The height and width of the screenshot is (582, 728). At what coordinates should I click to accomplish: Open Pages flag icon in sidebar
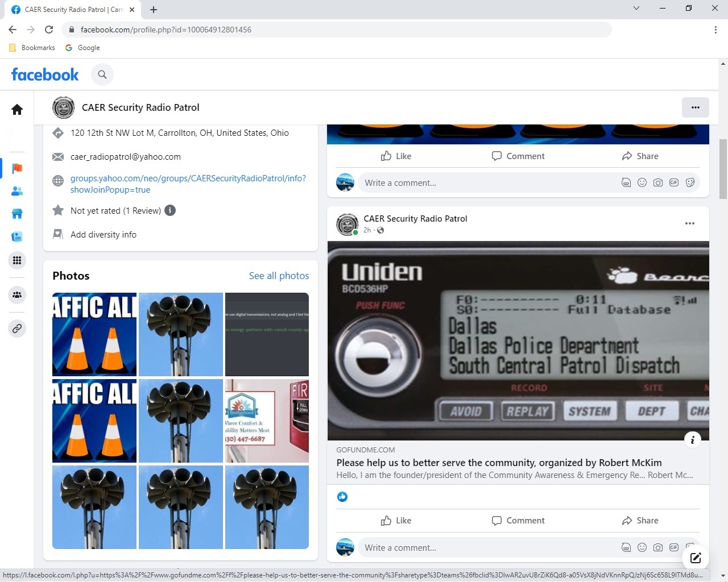coord(17,168)
